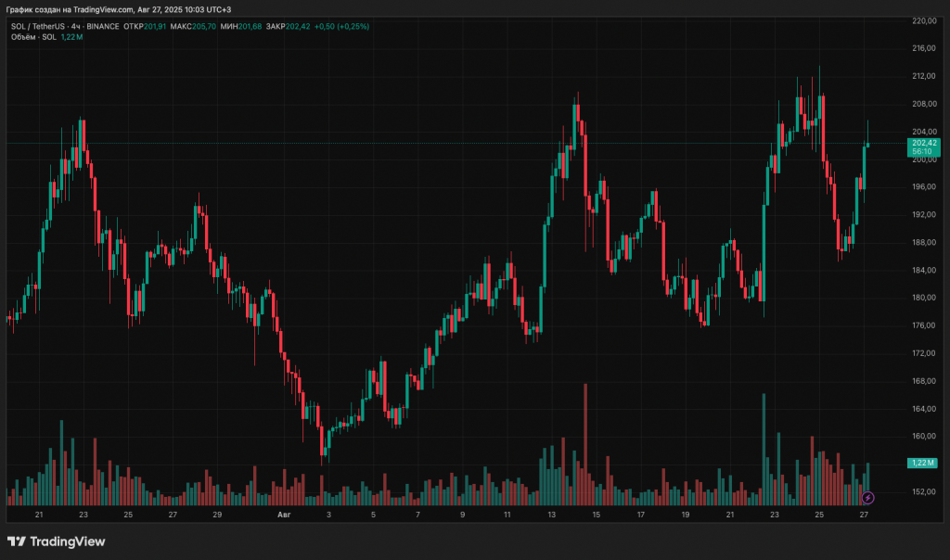Click the green 202,42 current price label
Screen dimensions: 950x560
pos(924,144)
